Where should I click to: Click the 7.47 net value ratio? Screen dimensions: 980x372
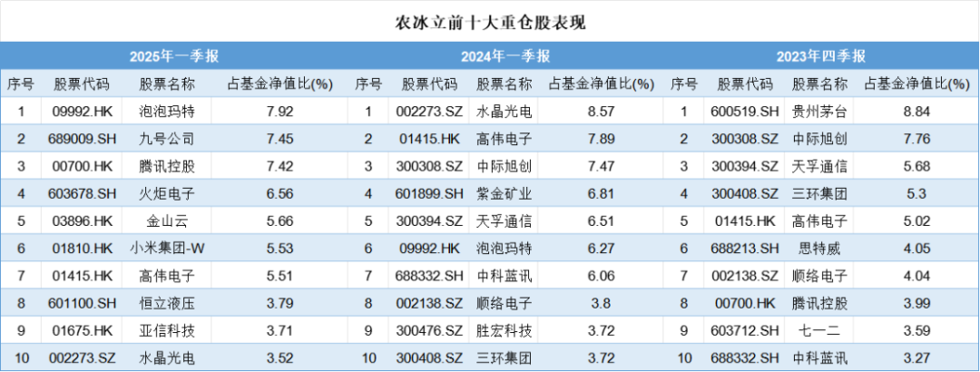[x=602, y=166]
